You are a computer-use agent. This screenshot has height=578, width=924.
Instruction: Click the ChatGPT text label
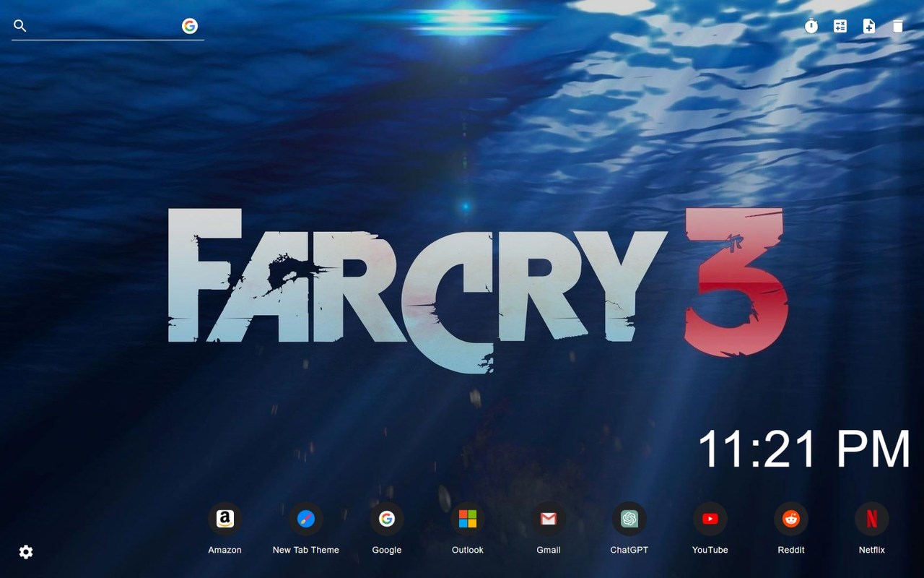[629, 550]
